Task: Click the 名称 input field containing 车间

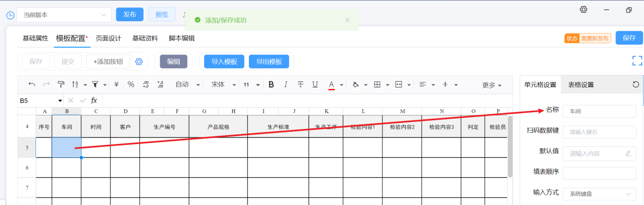Action: click(x=600, y=111)
